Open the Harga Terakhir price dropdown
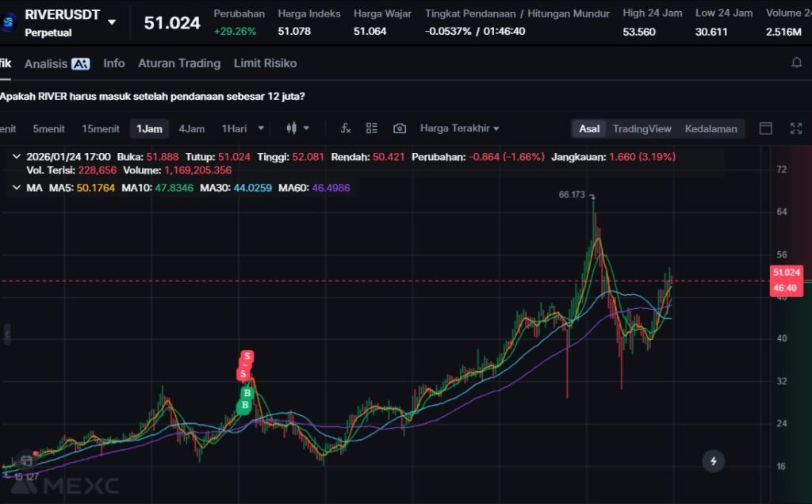 pyautogui.click(x=460, y=128)
